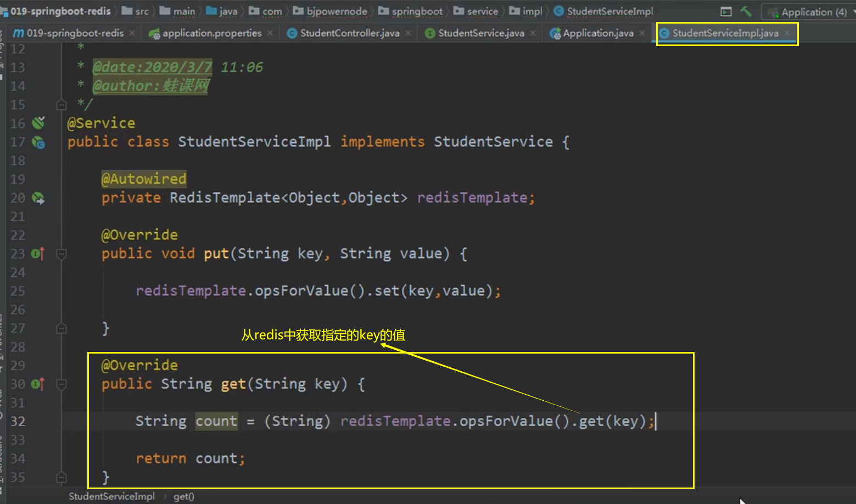Click the StudentServiceImpl breadcrumb in bottom bar

click(x=111, y=496)
